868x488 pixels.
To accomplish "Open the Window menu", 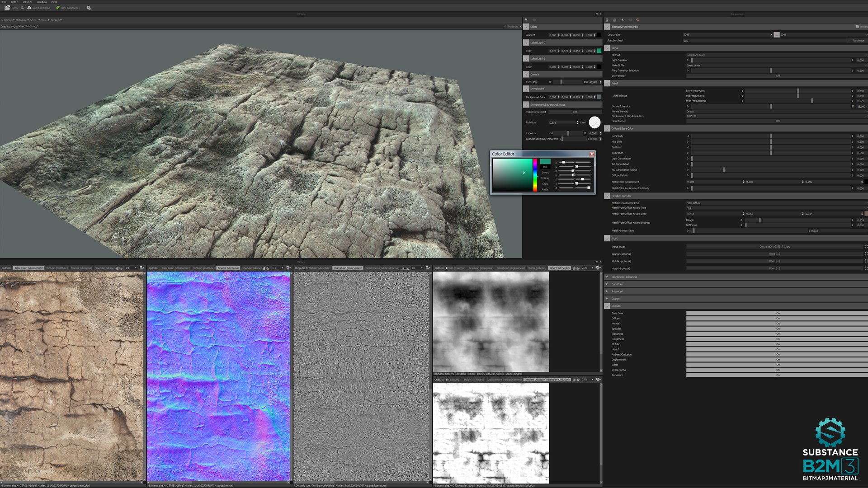I will (42, 2).
